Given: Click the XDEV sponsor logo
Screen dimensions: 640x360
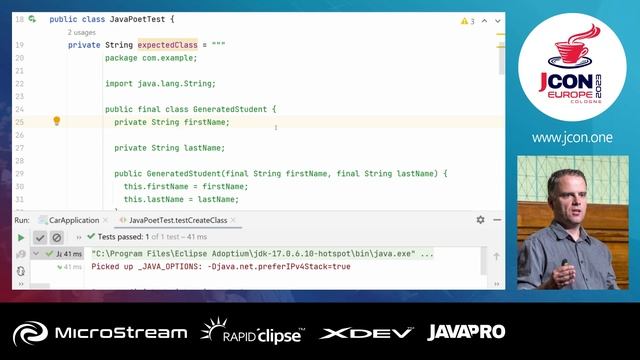Looking at the screenshot, I should (367, 333).
